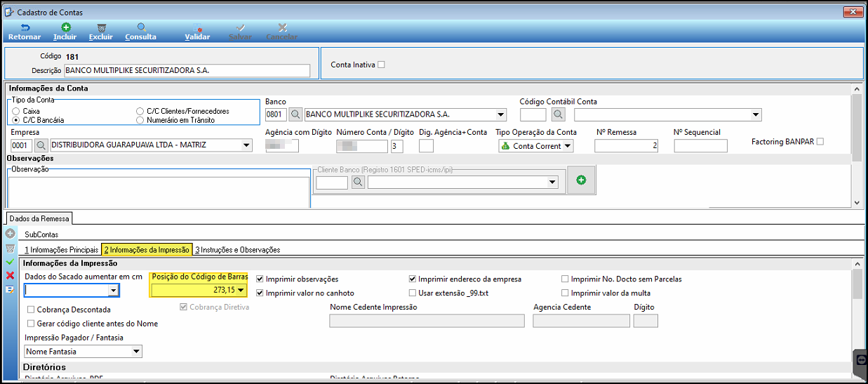The height and width of the screenshot is (384, 868).
Task: Click the Observação text area
Action: coord(159,192)
